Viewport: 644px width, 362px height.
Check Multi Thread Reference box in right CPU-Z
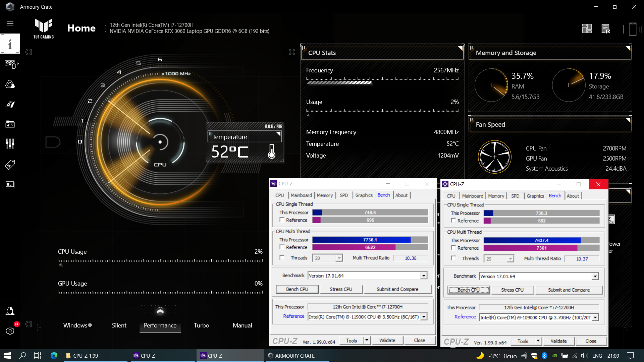coord(453,248)
